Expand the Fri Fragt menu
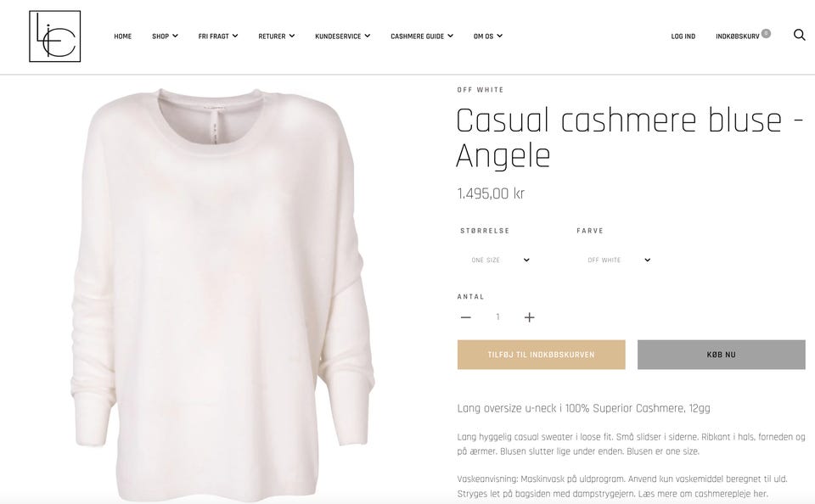The image size is (815, 504). click(218, 36)
